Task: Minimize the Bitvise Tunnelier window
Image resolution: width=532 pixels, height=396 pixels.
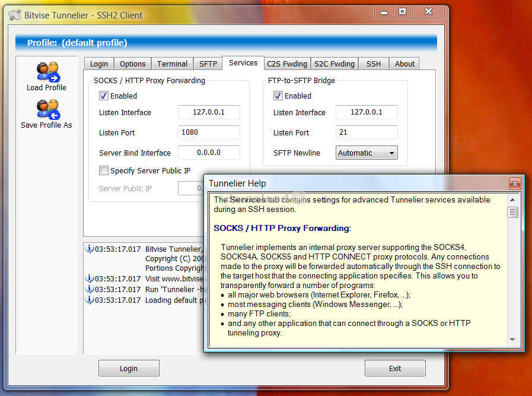Action: [x=384, y=12]
